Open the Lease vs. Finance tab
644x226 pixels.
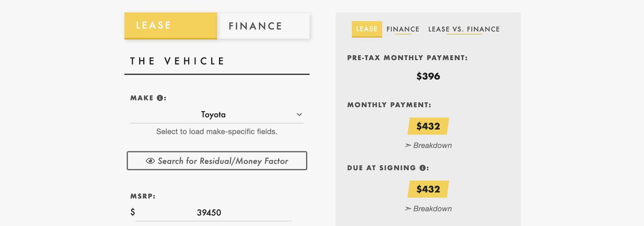click(x=464, y=29)
